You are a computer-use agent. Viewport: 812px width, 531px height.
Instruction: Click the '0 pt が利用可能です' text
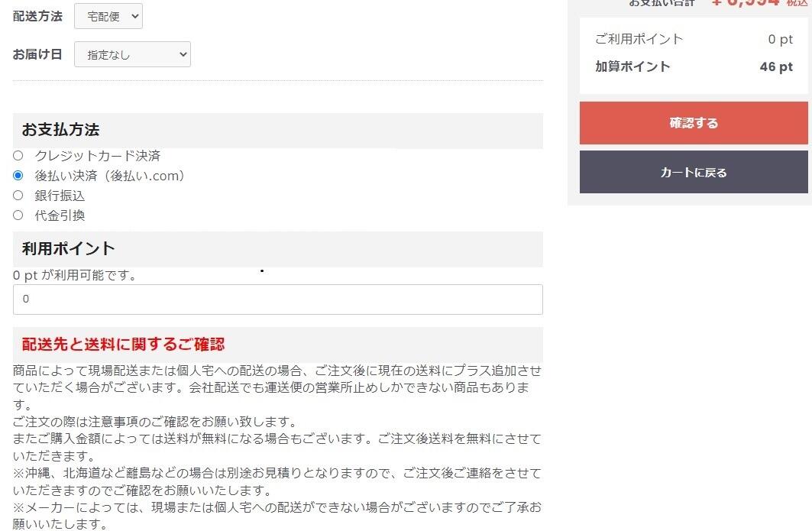click(x=75, y=275)
